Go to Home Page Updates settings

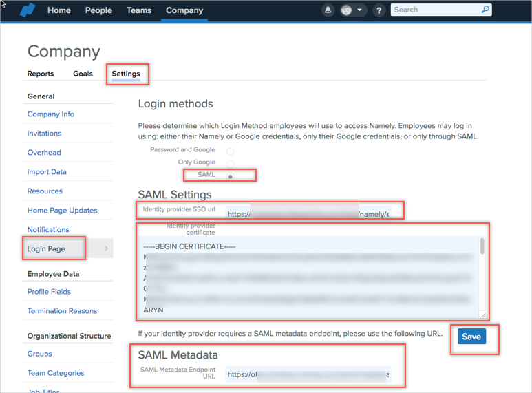pos(62,211)
